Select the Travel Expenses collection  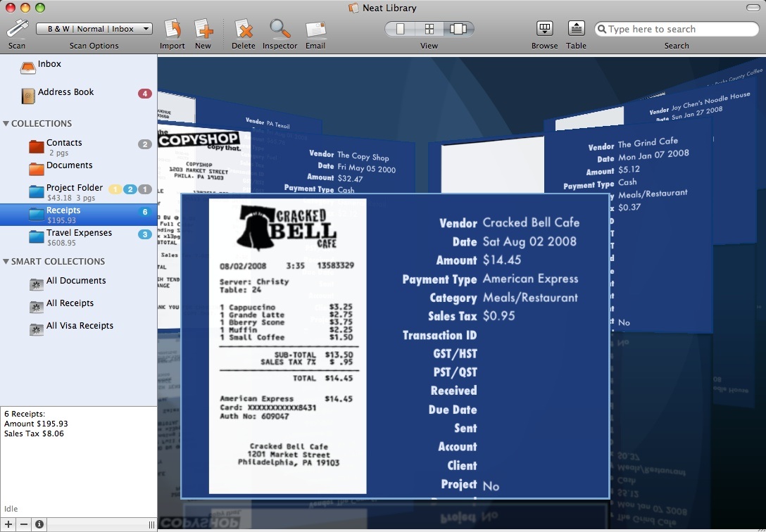coord(79,236)
